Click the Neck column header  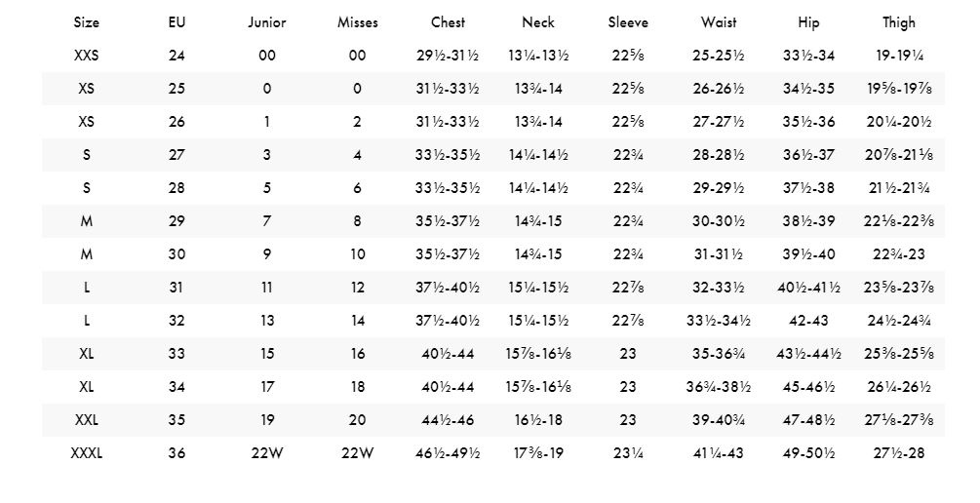tap(538, 22)
